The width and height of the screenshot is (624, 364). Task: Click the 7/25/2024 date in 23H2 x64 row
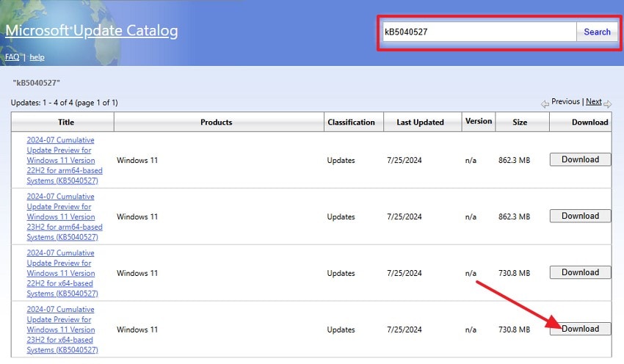pyautogui.click(x=404, y=330)
